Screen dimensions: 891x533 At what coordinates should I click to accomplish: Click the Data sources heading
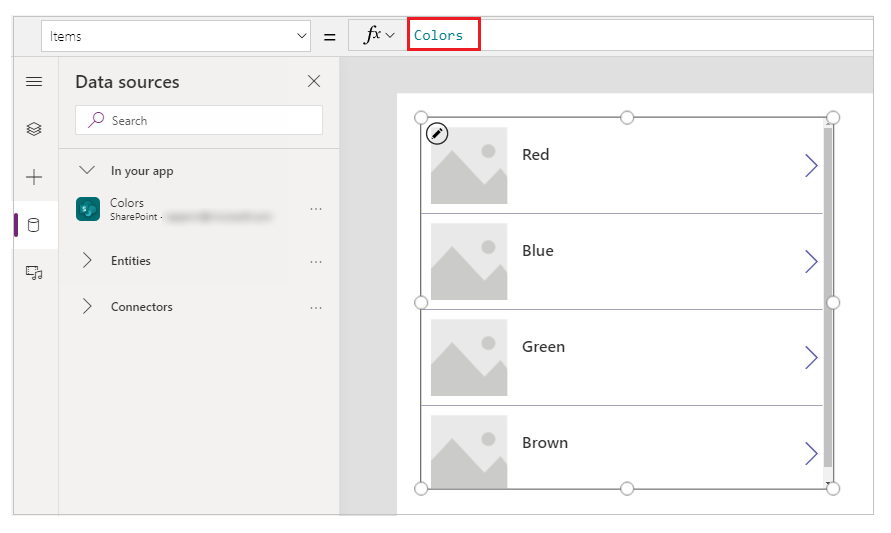pyautogui.click(x=127, y=82)
